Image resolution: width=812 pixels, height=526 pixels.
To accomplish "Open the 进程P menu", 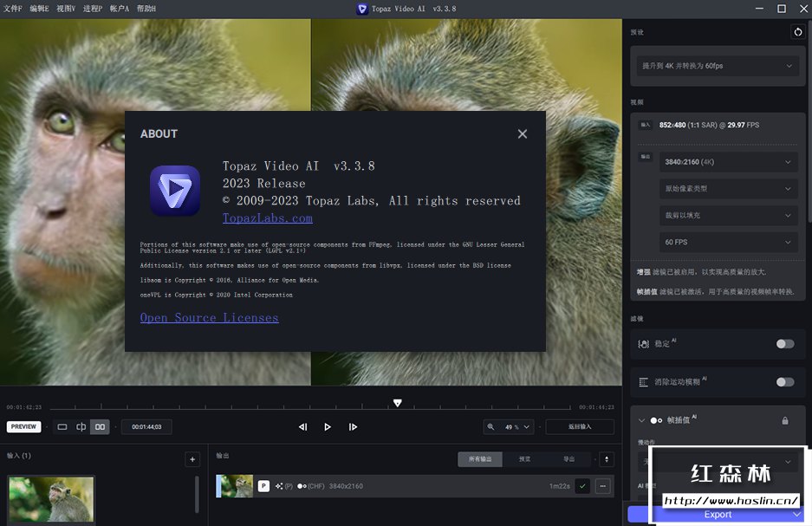I will point(93,9).
